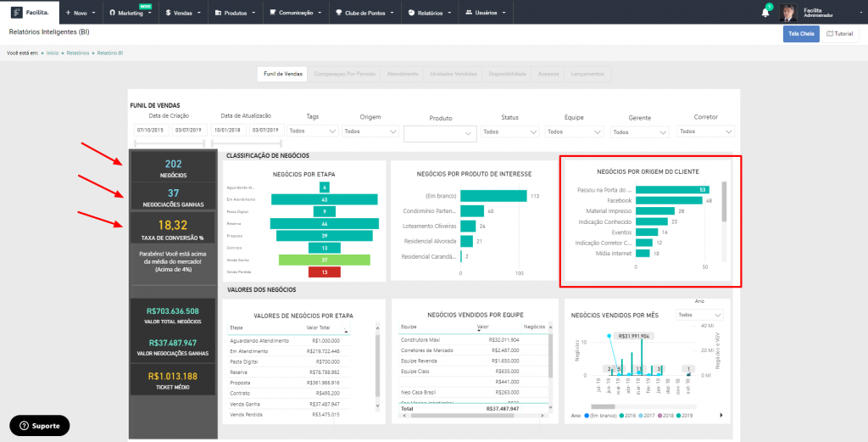Screen dimensions: 868x442
Task: Click the 2019 legend color marker
Action: [677, 416]
